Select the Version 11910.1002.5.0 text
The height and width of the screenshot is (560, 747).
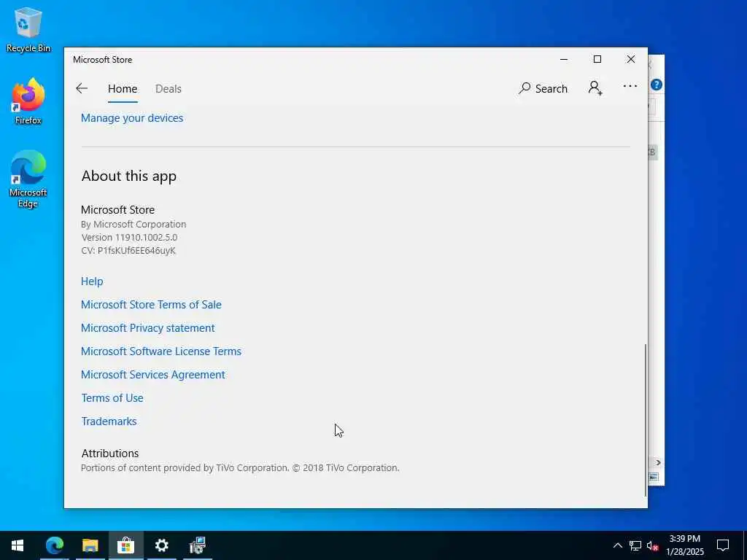(x=129, y=237)
